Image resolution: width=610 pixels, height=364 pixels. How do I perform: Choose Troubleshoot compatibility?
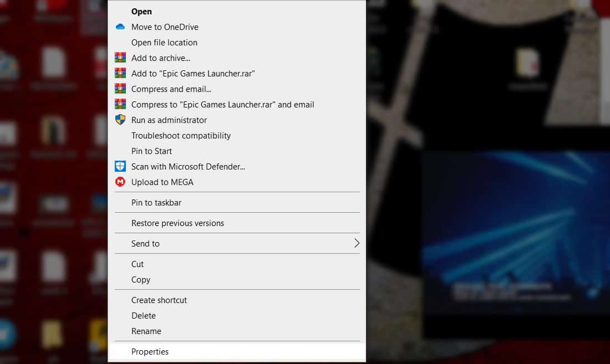[x=237, y=136]
